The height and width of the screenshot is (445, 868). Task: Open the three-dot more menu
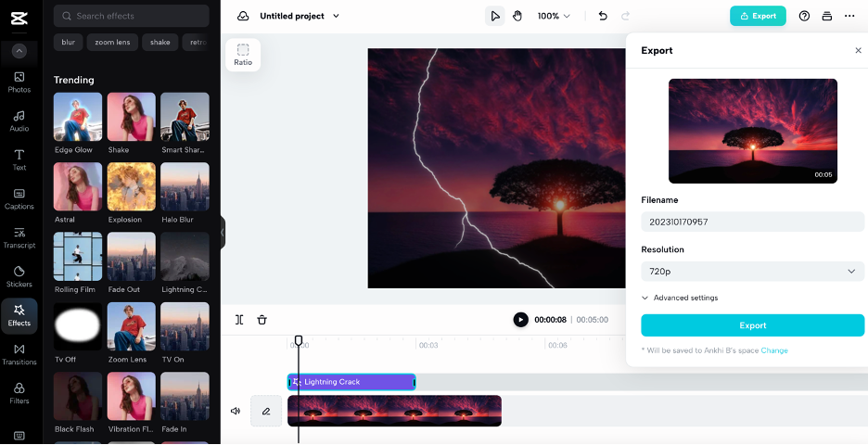(x=849, y=16)
